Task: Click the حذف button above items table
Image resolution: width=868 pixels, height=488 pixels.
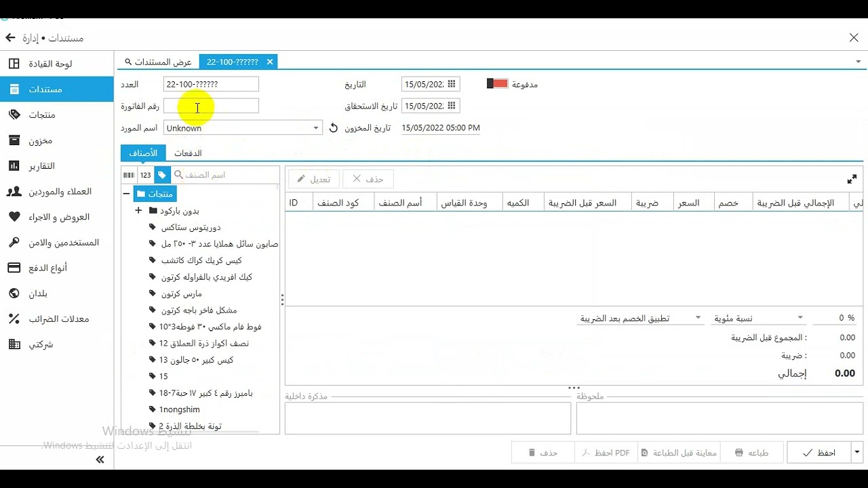Action: (x=368, y=179)
